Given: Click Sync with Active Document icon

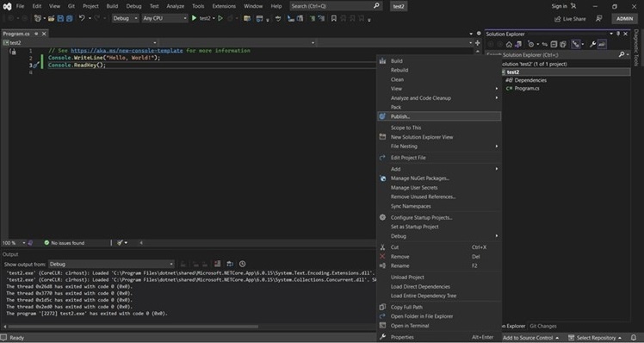Looking at the screenshot, I should 545,45.
